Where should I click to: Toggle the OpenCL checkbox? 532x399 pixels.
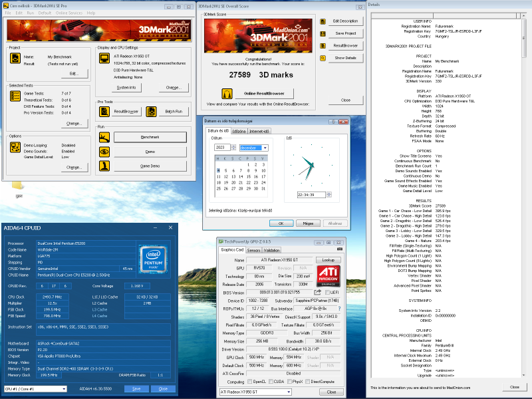[250, 382]
